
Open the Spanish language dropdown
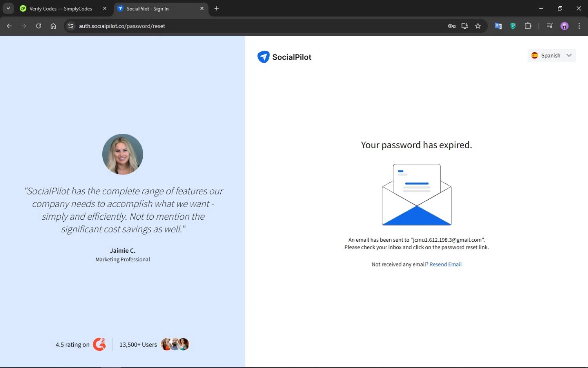pos(552,55)
